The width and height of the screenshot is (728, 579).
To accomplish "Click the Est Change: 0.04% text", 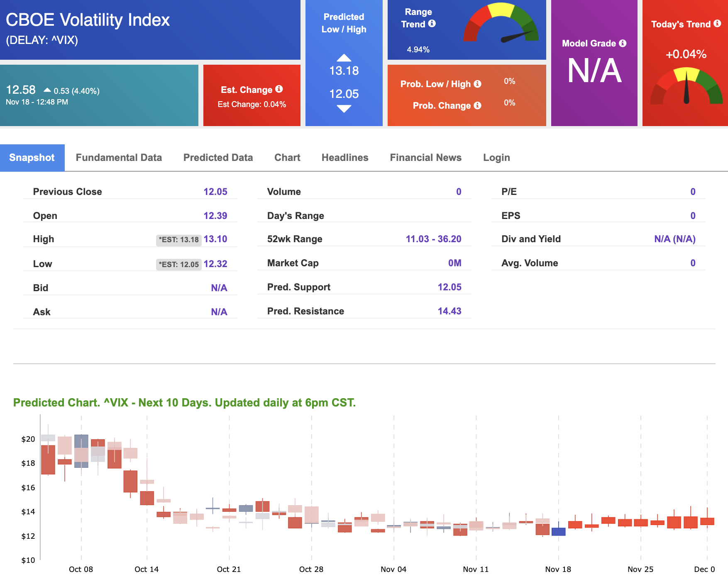I will 252,105.
